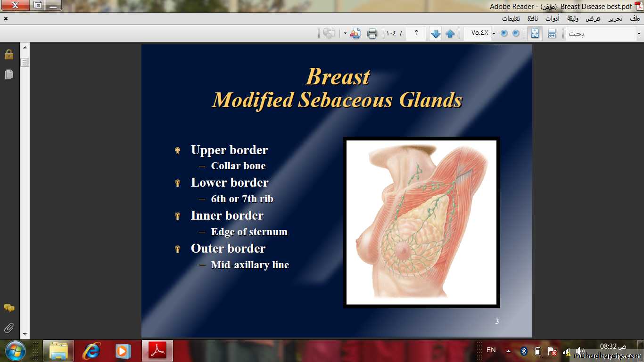Open the Security lock panel in sidebar
644x362 pixels.
pyautogui.click(x=9, y=54)
